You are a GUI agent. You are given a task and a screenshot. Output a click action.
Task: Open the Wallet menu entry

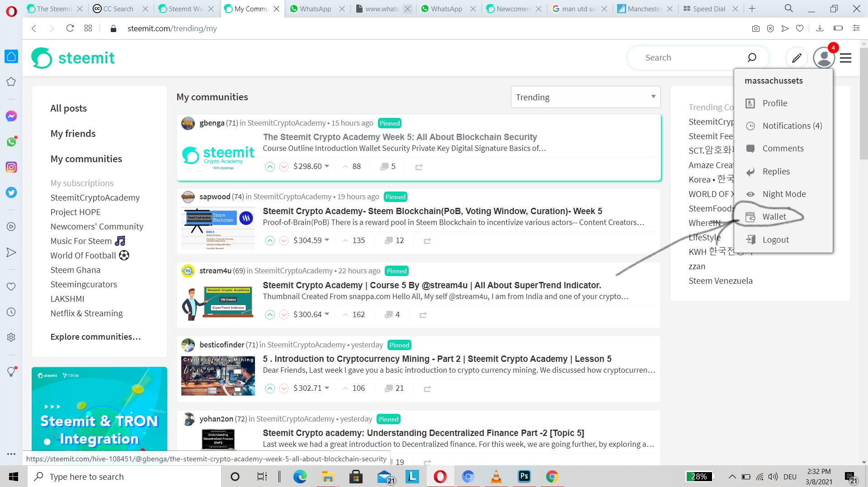pos(774,217)
